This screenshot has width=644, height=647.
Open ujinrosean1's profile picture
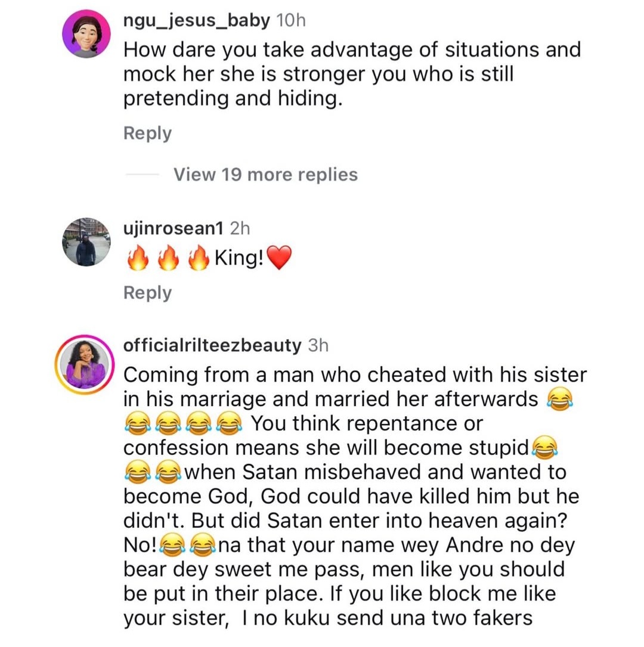coord(86,242)
